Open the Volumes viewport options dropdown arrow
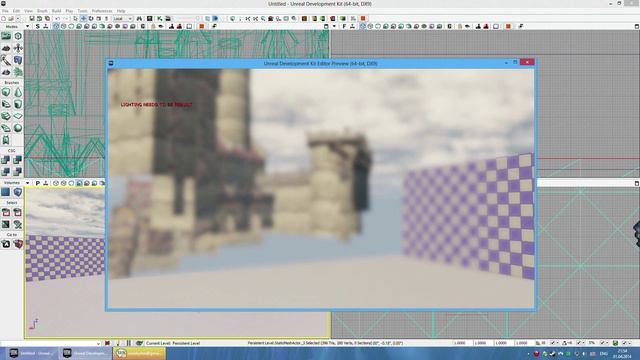The width and height of the screenshot is (640, 360). pyautogui.click(x=27, y=183)
